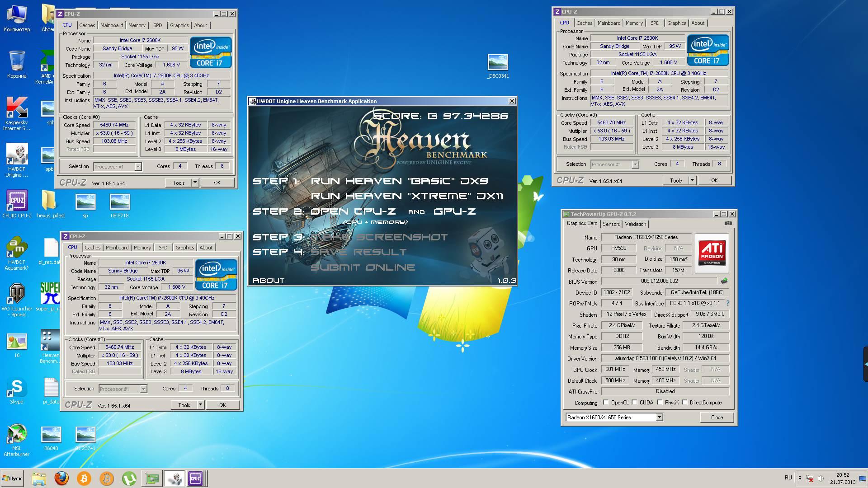Open the hexus_pifast folder icon
The image size is (868, 488).
pos(51,204)
